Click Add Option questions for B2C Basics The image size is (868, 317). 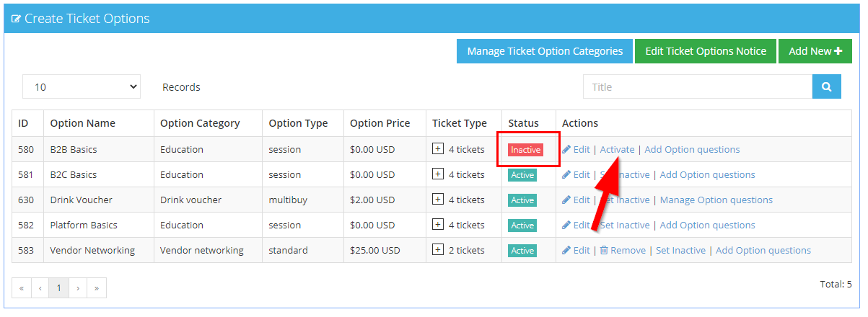click(x=707, y=175)
